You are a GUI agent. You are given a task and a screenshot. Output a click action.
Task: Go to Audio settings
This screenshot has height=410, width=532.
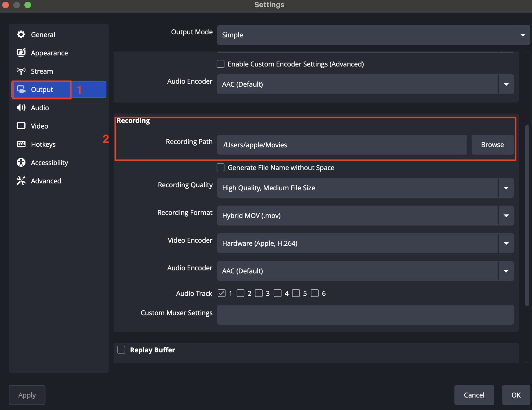(x=59, y=108)
